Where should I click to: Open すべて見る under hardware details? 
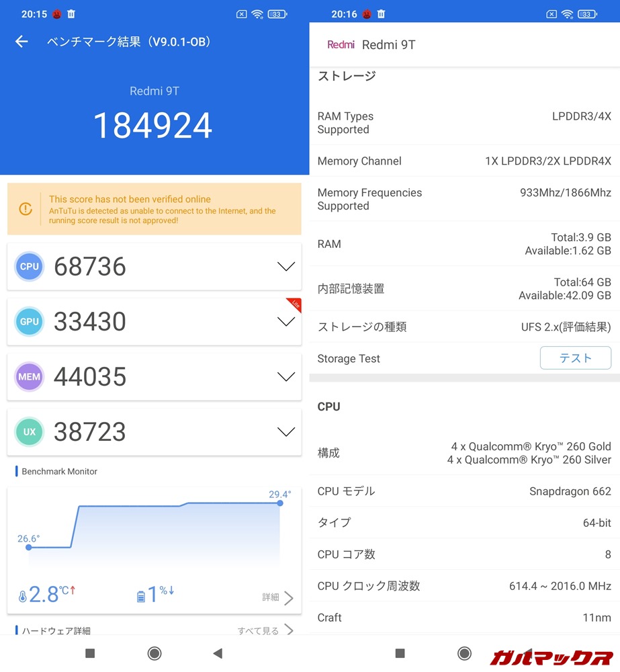coord(259,630)
